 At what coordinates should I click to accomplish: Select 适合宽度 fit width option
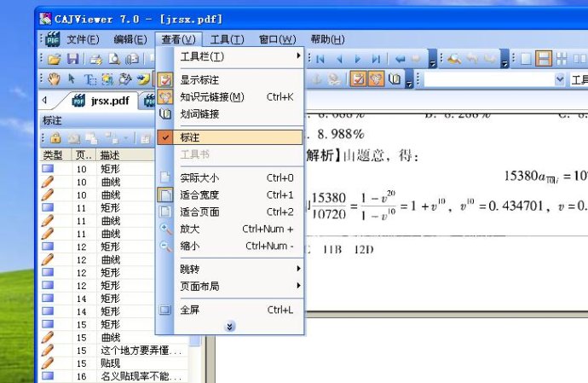point(229,194)
